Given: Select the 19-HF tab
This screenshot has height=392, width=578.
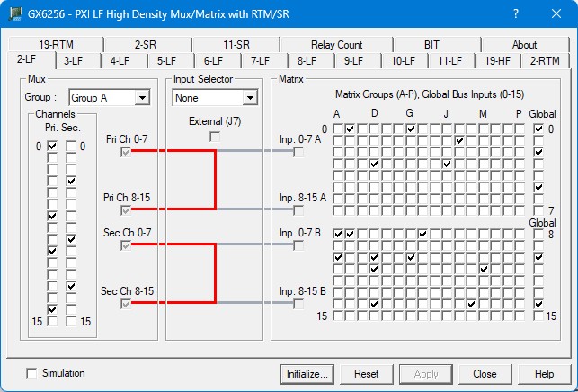Looking at the screenshot, I should point(497,60).
